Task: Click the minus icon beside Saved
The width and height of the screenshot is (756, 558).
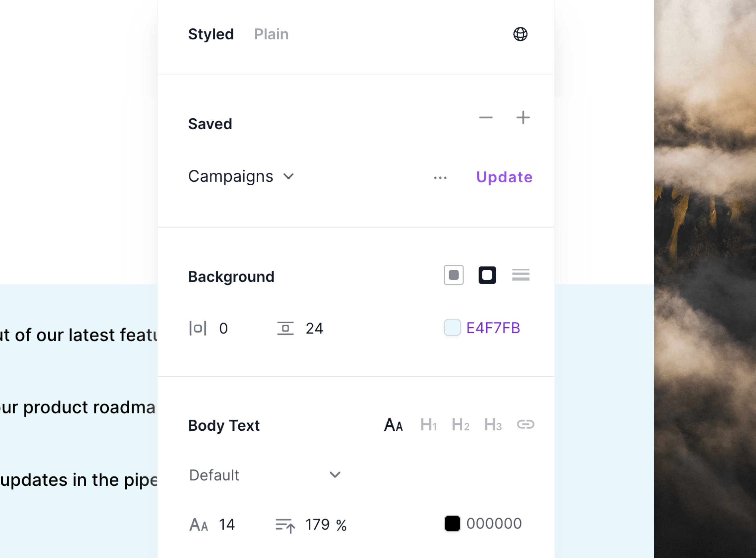Action: click(x=486, y=118)
